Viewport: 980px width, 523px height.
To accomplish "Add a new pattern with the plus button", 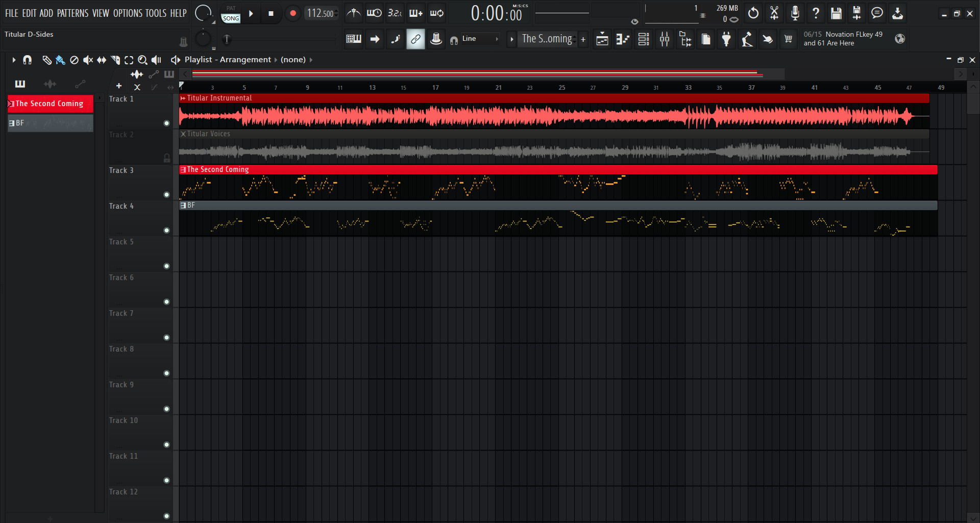I will tap(583, 39).
